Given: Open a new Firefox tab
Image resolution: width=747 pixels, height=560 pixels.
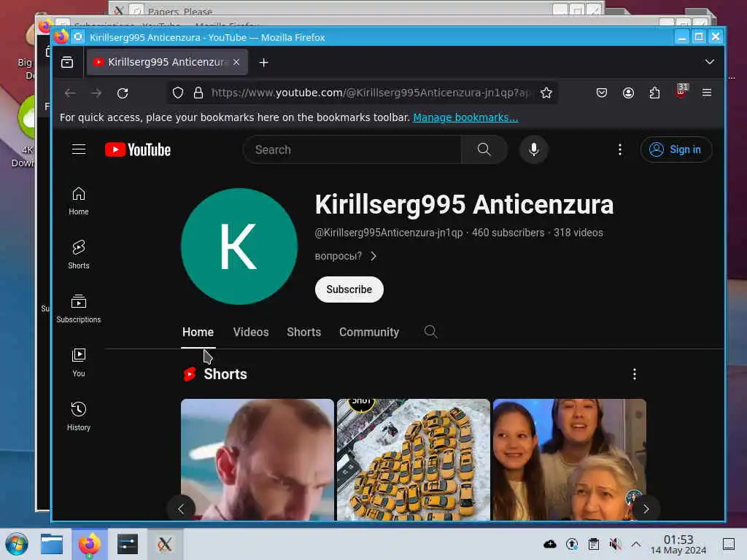Looking at the screenshot, I should click(x=263, y=63).
